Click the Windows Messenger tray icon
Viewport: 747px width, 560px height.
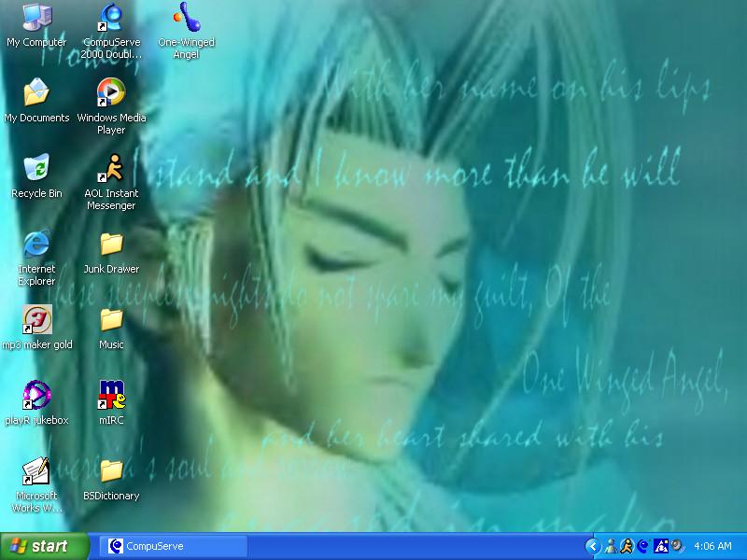tap(611, 546)
